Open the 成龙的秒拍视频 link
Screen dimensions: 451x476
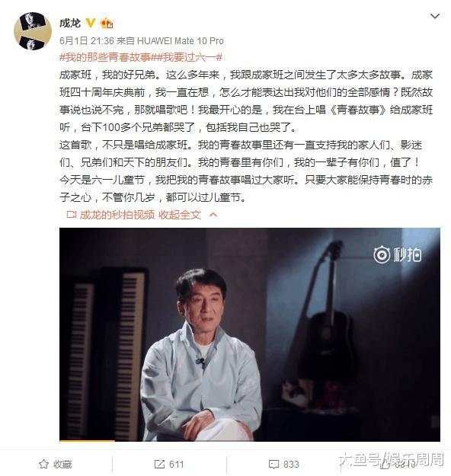[117, 215]
